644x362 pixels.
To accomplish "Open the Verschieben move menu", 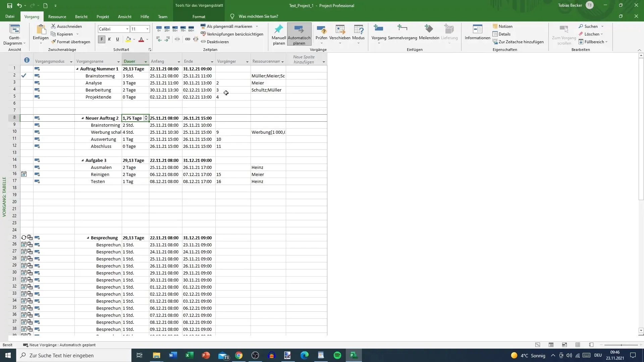I will (x=340, y=35).
